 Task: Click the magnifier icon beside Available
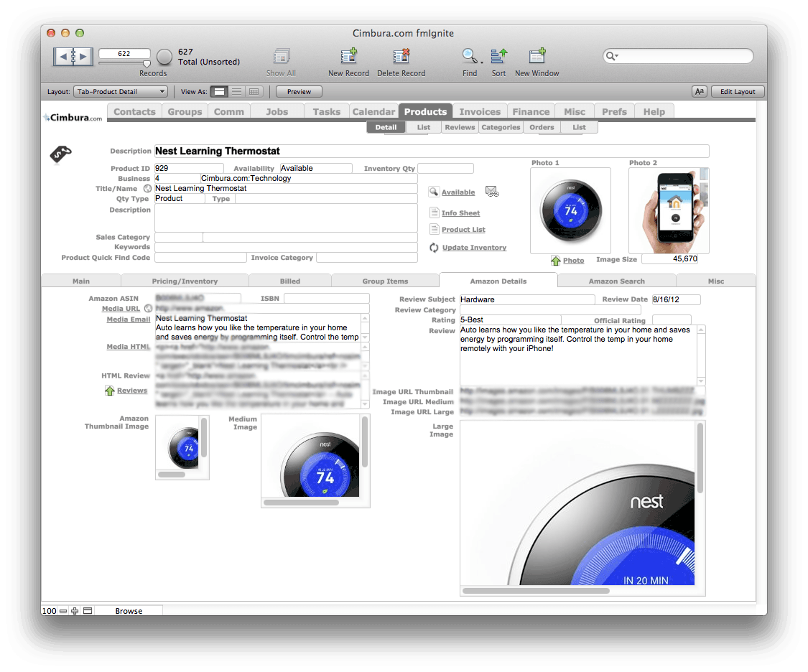[434, 192]
